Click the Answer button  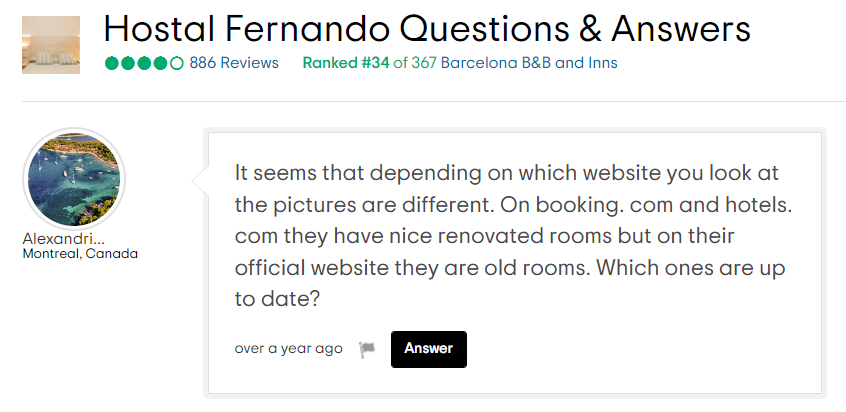tap(428, 349)
